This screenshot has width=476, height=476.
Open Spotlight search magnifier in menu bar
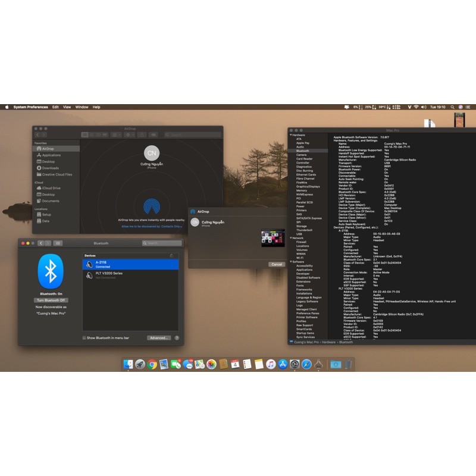452,107
